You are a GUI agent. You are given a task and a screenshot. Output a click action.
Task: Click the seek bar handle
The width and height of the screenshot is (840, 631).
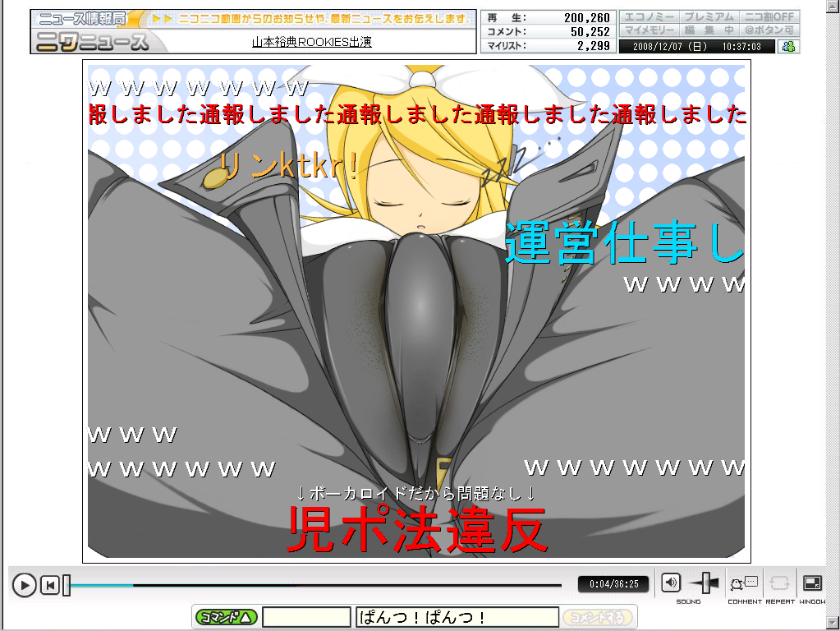67,585
